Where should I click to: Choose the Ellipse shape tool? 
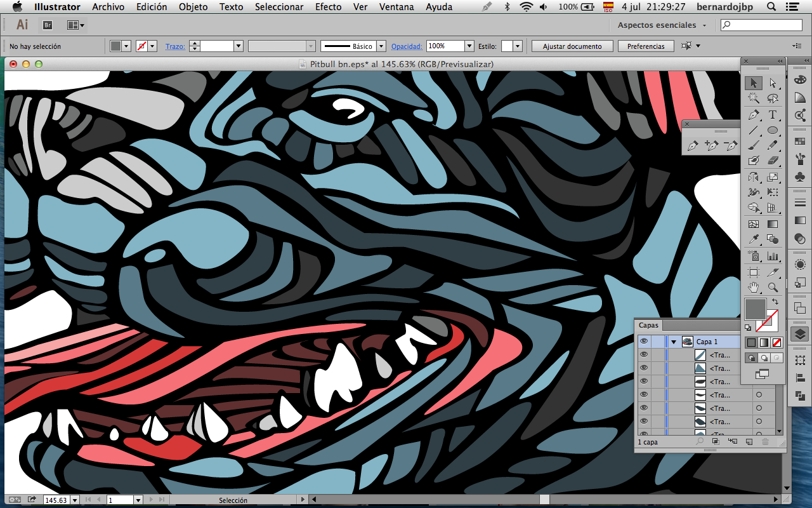[x=773, y=131]
